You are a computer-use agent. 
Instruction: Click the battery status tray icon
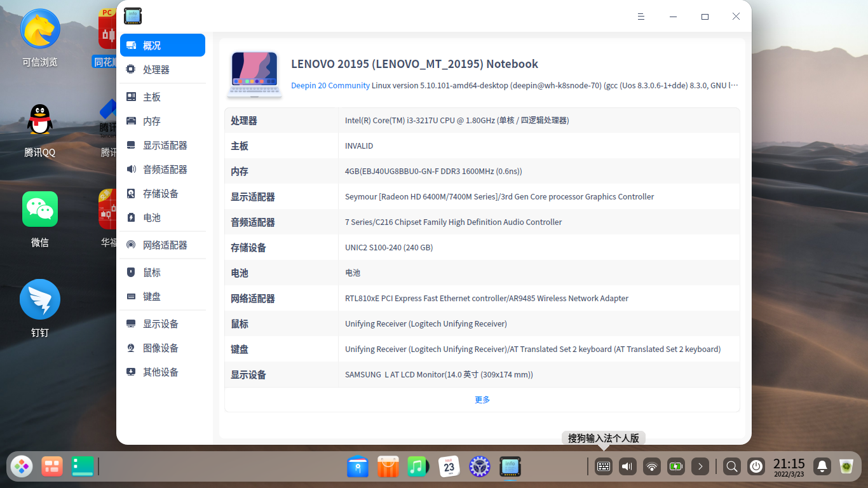click(676, 466)
